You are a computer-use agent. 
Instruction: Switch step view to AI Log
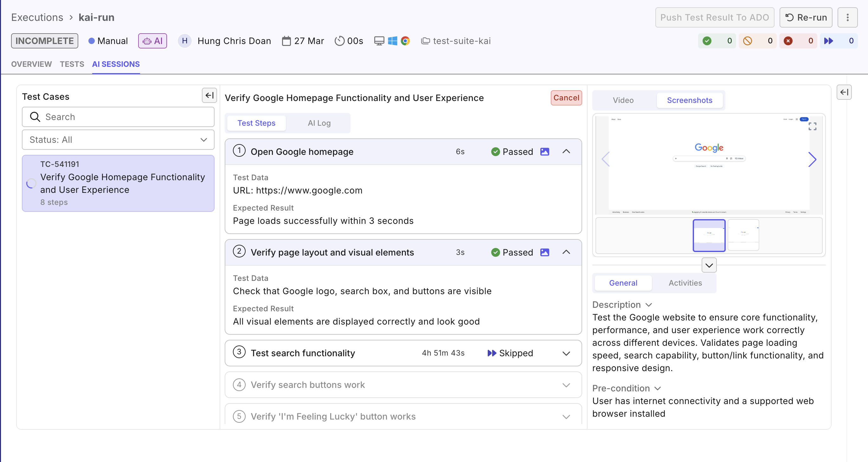[x=319, y=123]
